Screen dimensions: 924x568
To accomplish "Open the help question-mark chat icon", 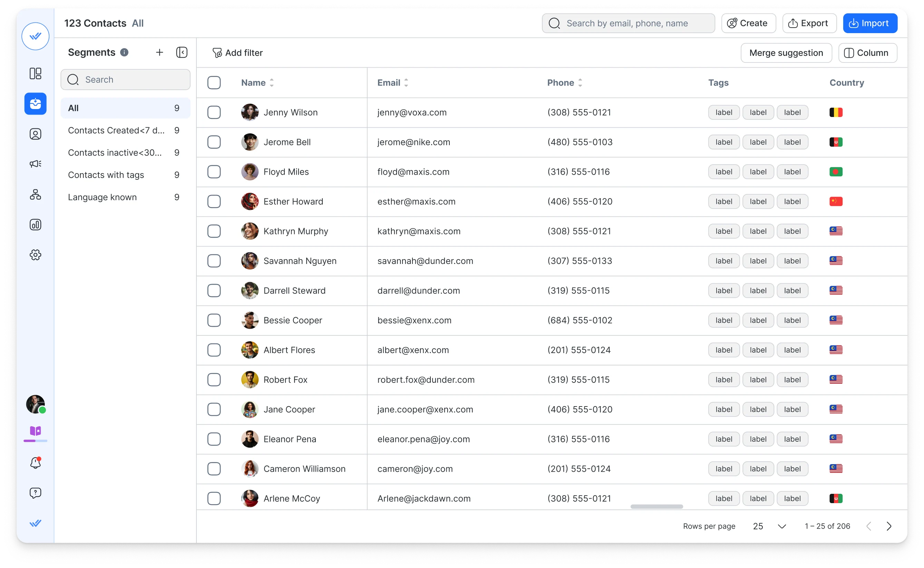I will coord(35,492).
